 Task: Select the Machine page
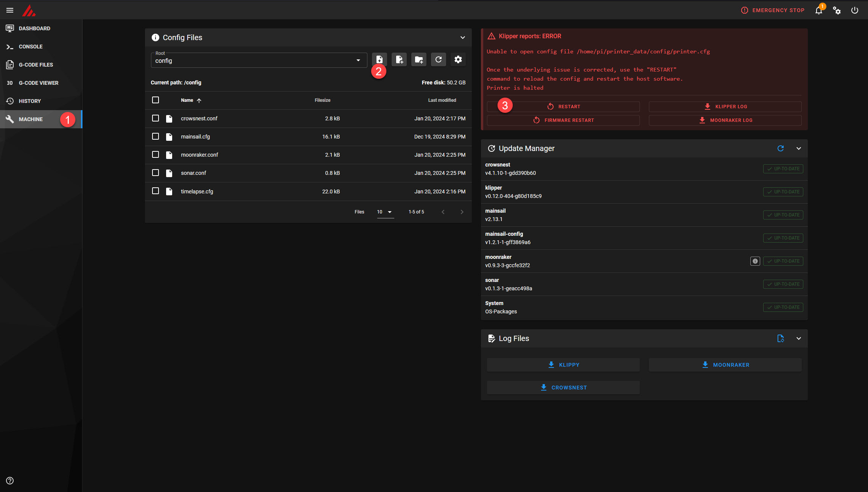pos(41,119)
